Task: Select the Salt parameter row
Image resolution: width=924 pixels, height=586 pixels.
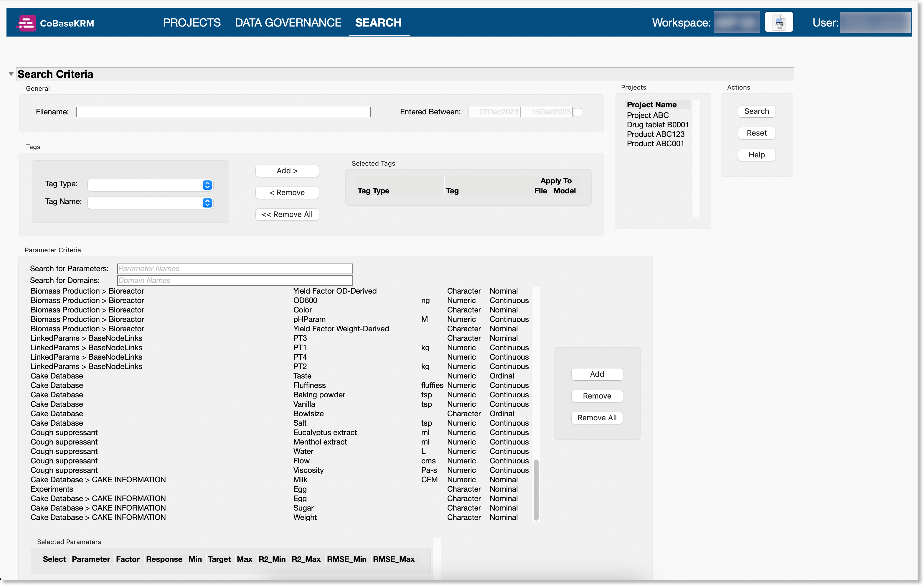Action: click(280, 423)
